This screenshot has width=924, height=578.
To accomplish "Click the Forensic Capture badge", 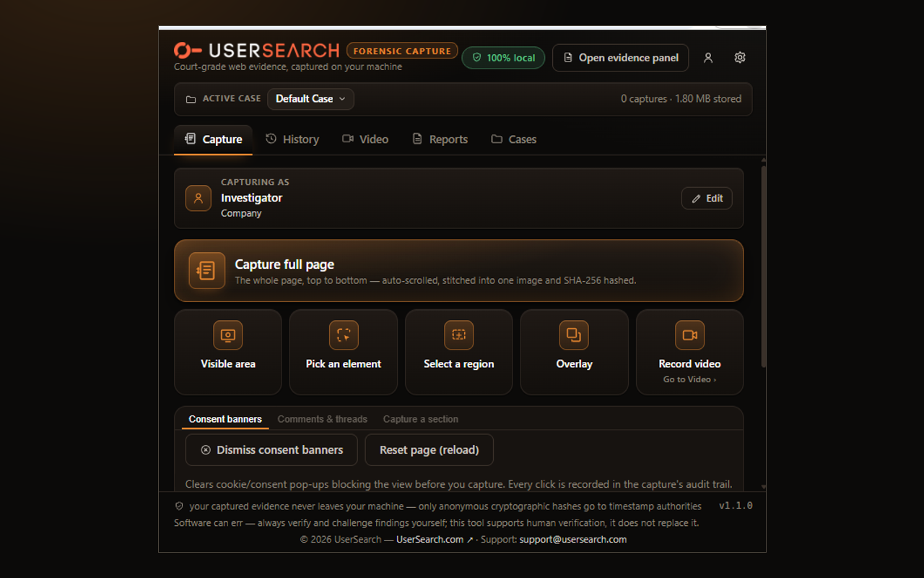I will pyautogui.click(x=402, y=51).
